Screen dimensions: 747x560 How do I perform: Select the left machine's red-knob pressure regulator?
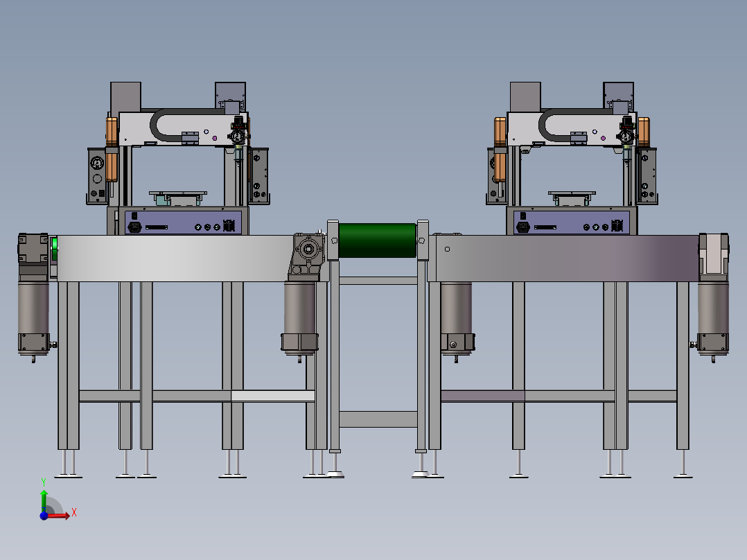237,131
